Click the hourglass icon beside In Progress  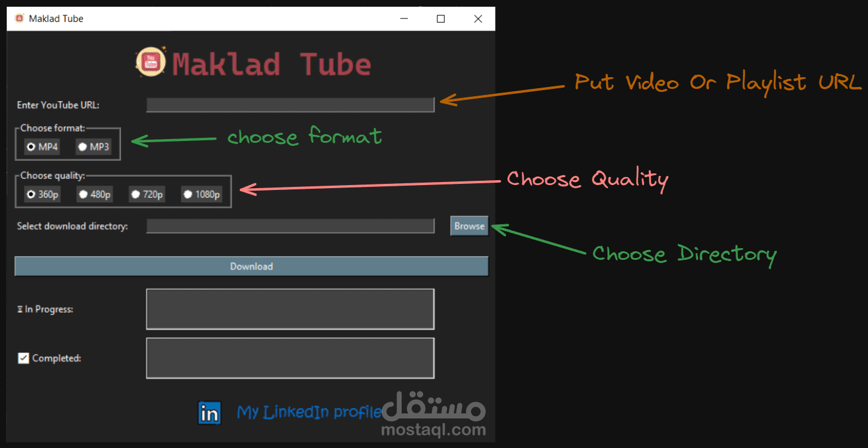click(19, 309)
